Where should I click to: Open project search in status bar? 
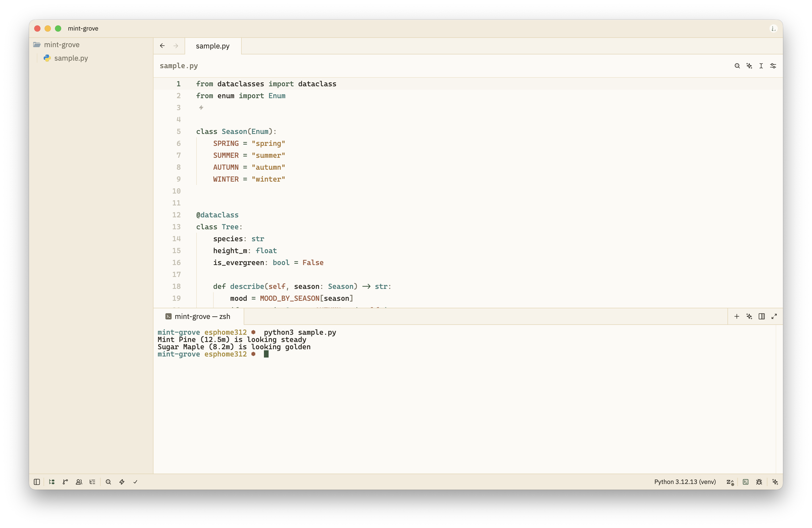click(x=108, y=482)
